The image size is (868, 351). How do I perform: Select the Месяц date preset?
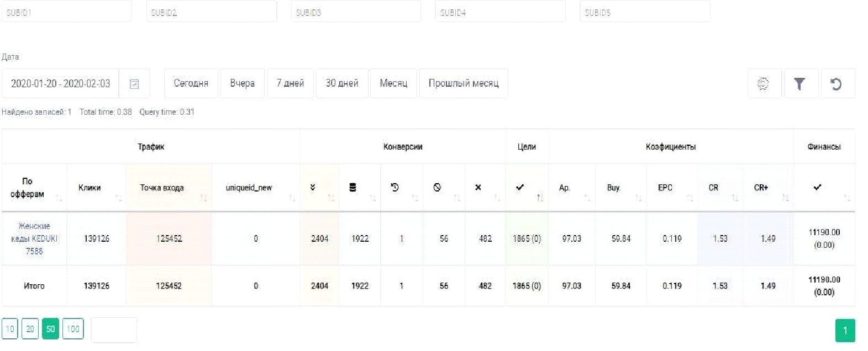click(x=393, y=83)
